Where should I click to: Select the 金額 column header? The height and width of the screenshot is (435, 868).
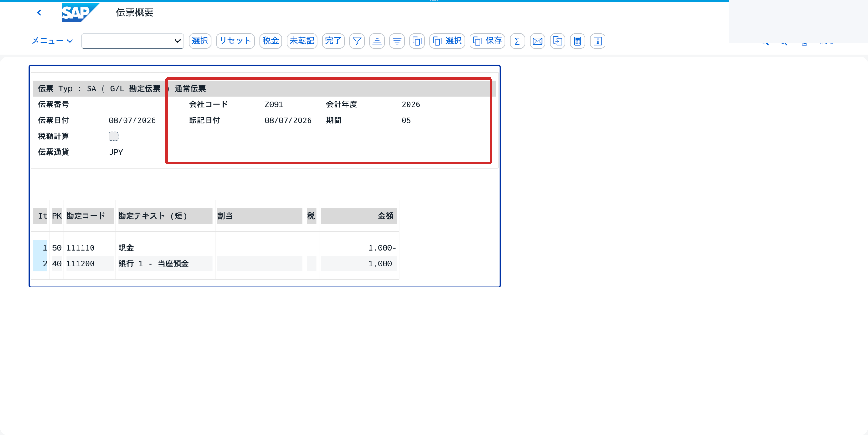pyautogui.click(x=359, y=216)
